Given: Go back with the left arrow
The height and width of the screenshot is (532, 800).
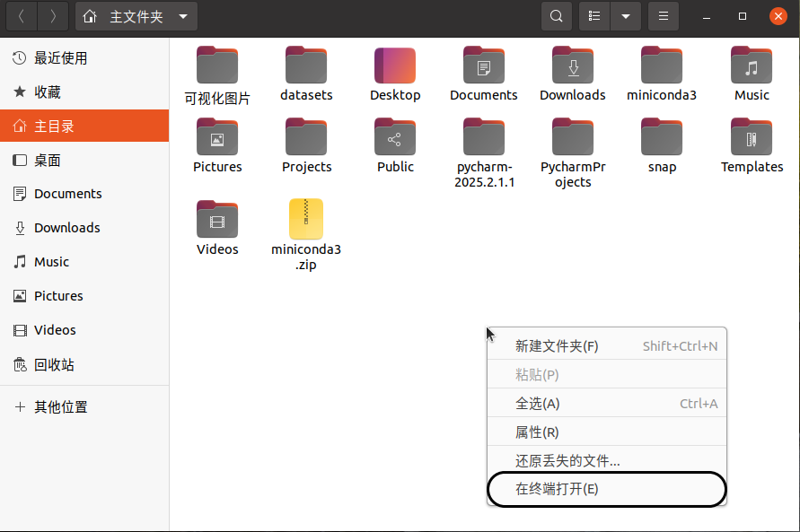Looking at the screenshot, I should [22, 16].
